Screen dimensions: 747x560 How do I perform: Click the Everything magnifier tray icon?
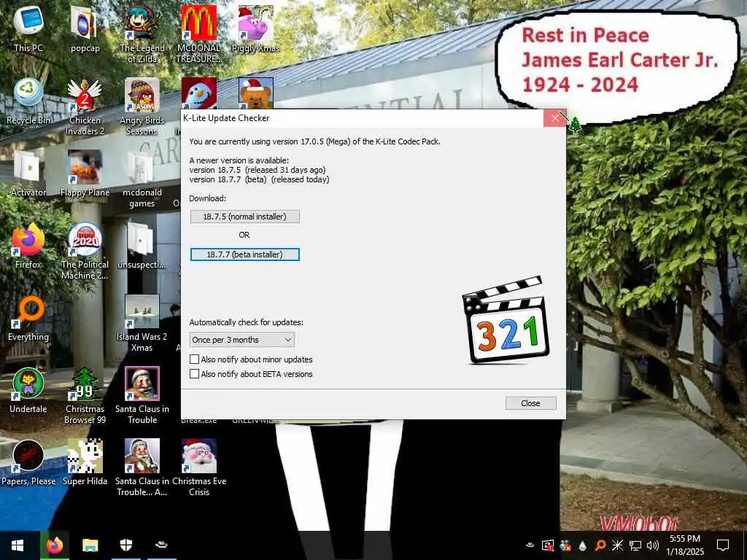[x=600, y=545]
